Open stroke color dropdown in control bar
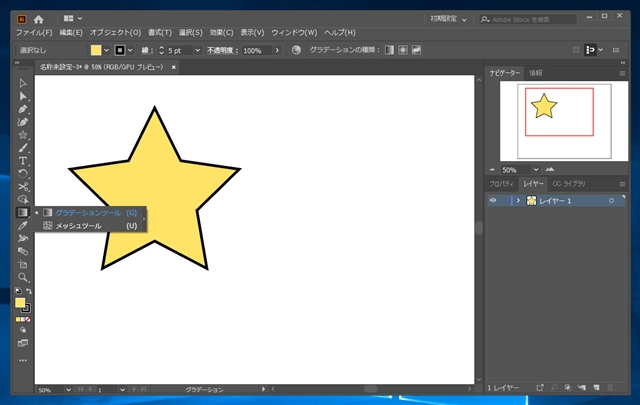 tap(130, 50)
